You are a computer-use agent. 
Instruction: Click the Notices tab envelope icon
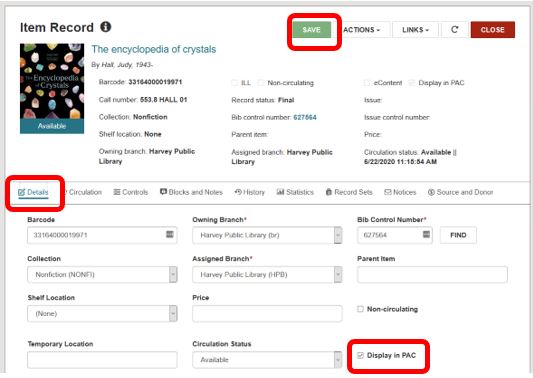tap(388, 192)
